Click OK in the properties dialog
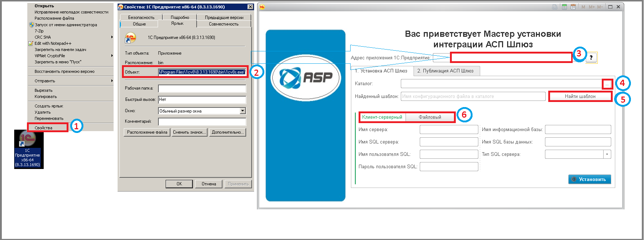The width and height of the screenshot is (644, 240). [x=179, y=184]
